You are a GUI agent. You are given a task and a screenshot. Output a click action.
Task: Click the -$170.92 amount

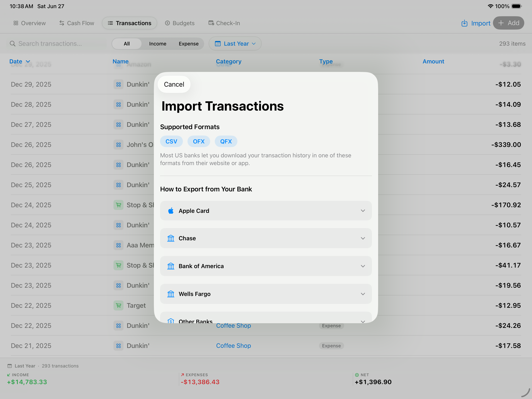[506, 205]
